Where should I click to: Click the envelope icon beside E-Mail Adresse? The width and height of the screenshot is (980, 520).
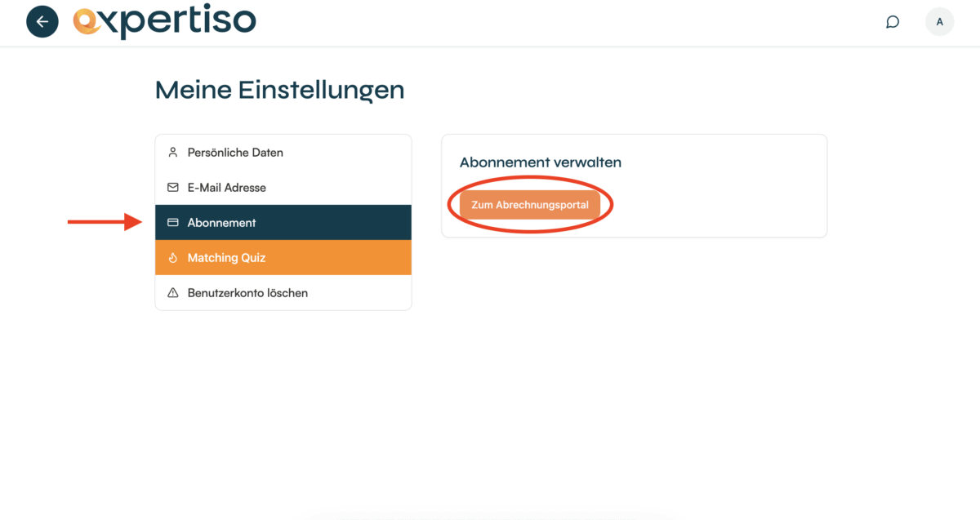point(172,188)
